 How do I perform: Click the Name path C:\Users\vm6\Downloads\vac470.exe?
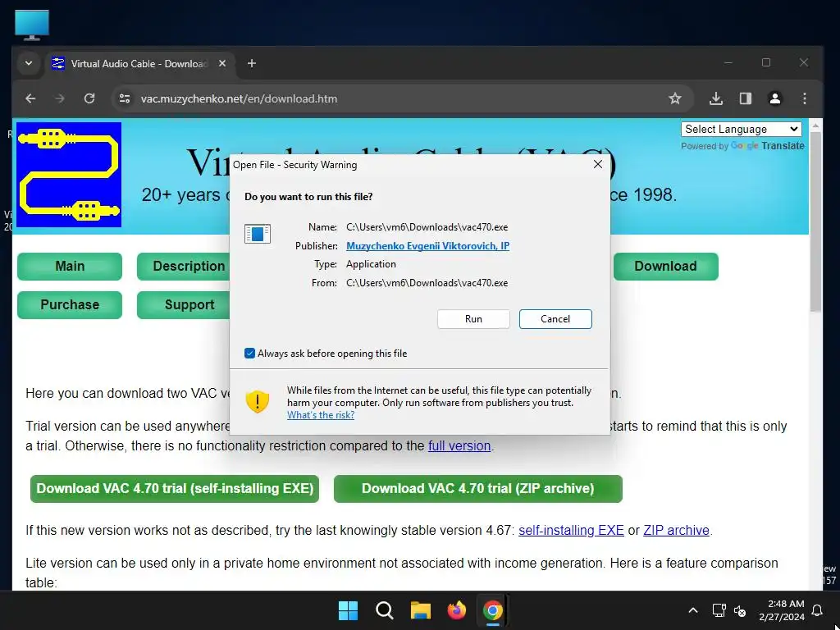(427, 227)
